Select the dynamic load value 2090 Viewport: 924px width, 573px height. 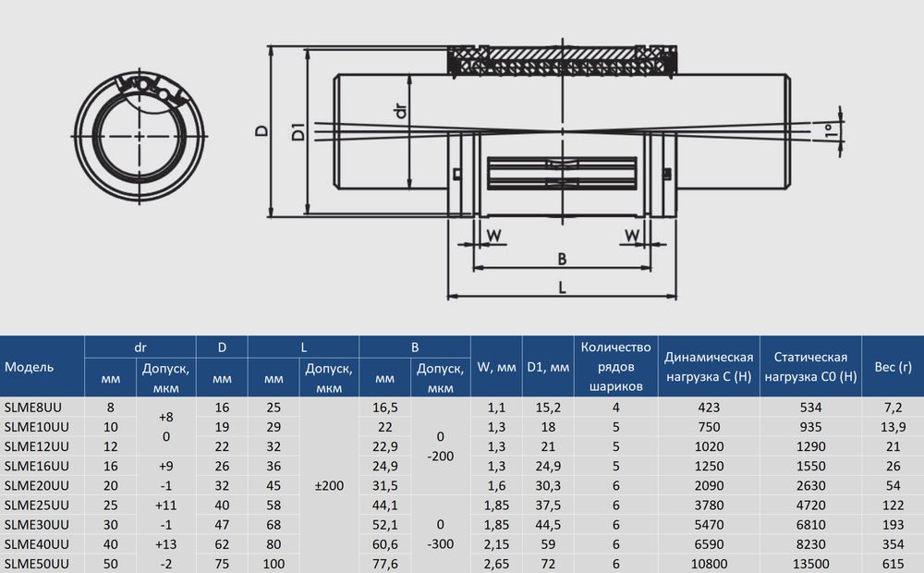(x=709, y=485)
